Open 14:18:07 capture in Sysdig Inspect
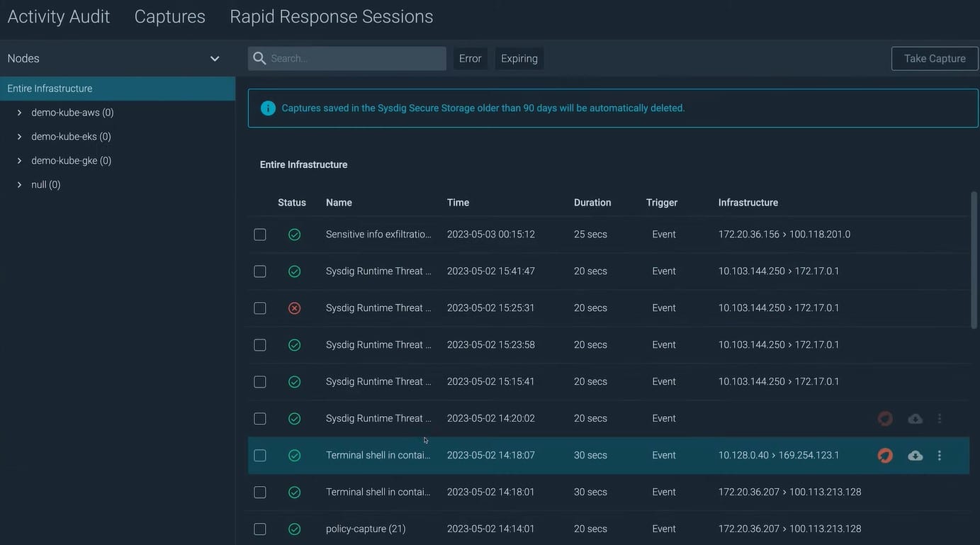Screen dimensions: 980x545 click(x=885, y=456)
